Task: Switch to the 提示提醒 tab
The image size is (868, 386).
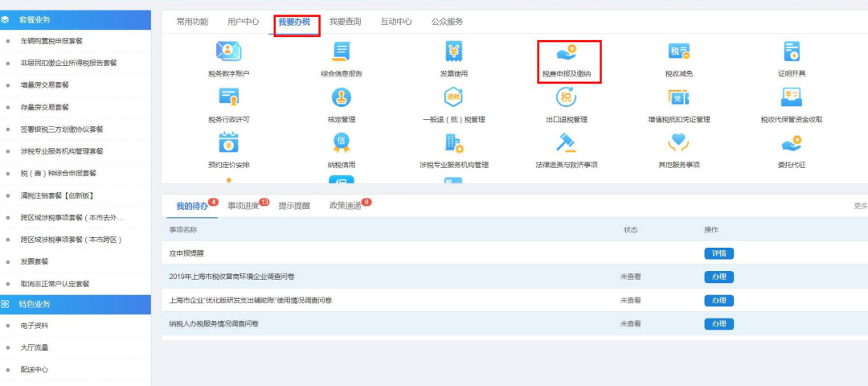Action: click(x=294, y=206)
